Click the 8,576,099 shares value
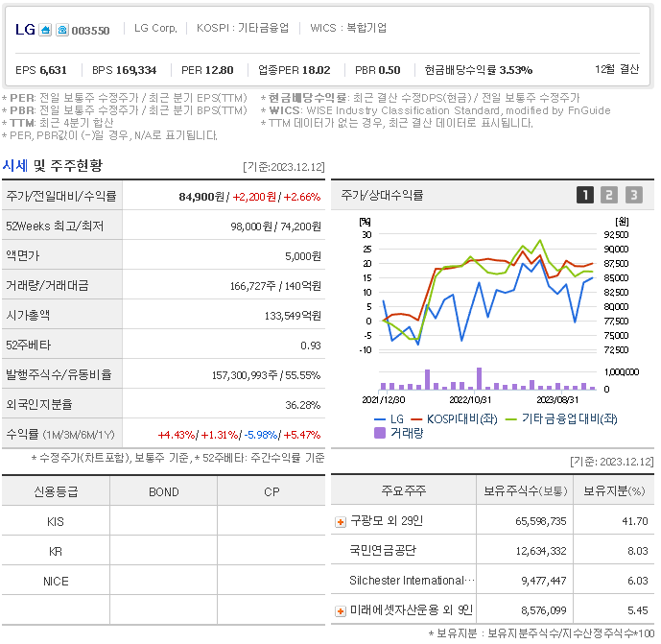661x644 pixels. (x=543, y=610)
